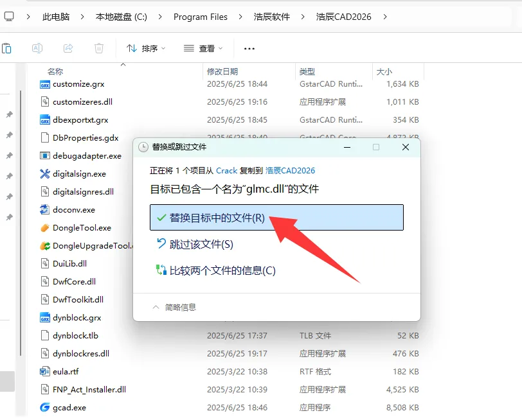Expand chevron after 本地磁盘 (C:)
The image size is (522, 420).
click(160, 17)
